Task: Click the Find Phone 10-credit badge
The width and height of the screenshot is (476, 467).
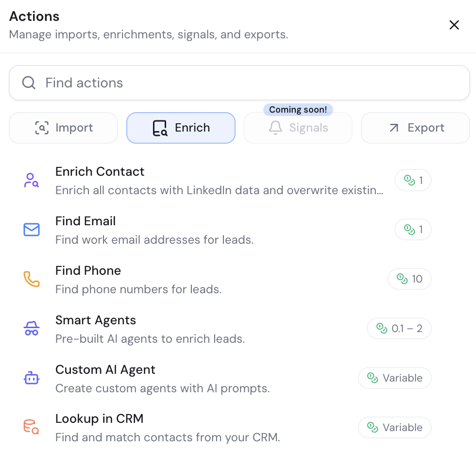Action: 409,279
